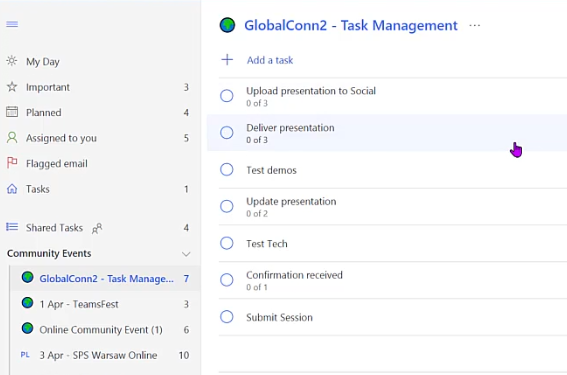Image resolution: width=567 pixels, height=375 pixels.
Task: Mark Test demos as complete
Action: (227, 170)
